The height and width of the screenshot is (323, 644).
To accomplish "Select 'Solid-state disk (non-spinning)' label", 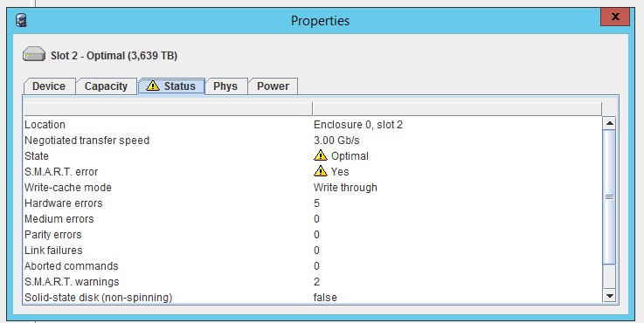I will [x=98, y=298].
